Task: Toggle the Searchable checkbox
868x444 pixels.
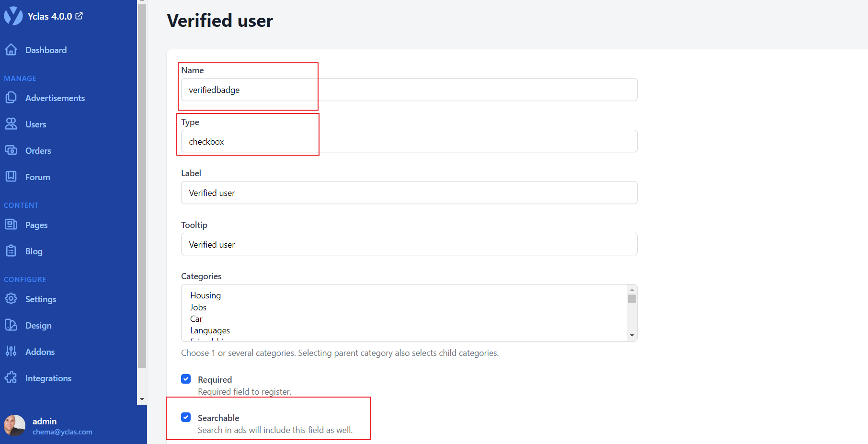Action: [186, 417]
